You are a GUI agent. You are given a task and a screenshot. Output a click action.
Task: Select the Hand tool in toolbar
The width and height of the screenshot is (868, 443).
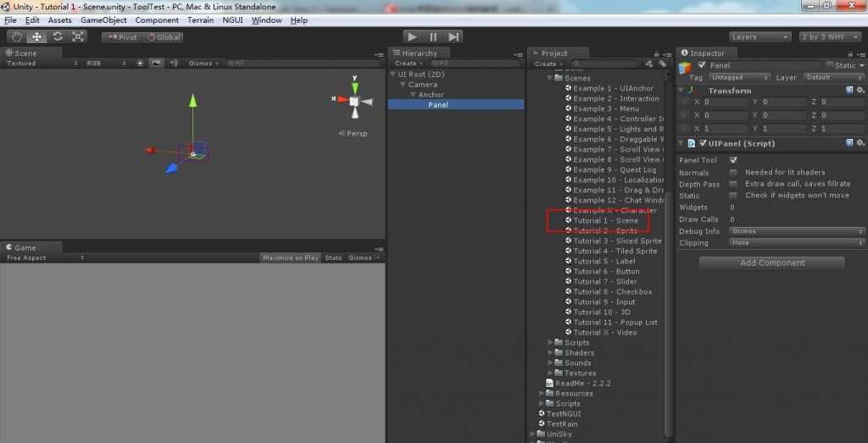[17, 37]
